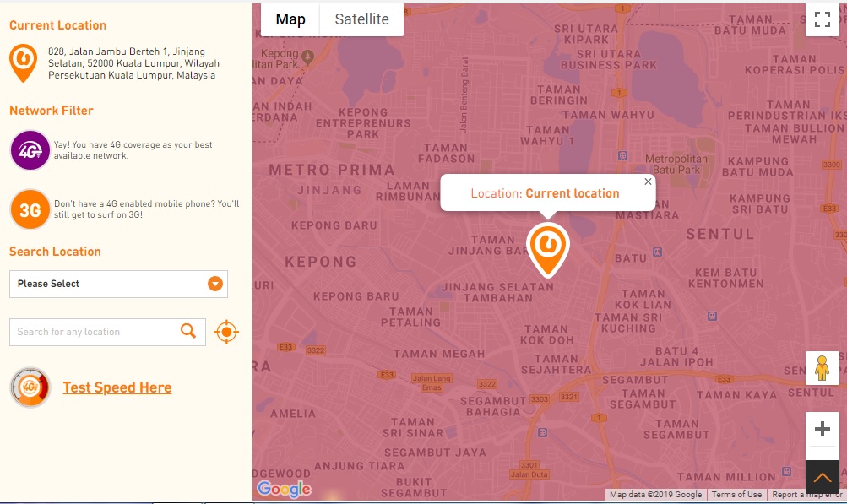The width and height of the screenshot is (847, 504).
Task: Select the Map view tab
Action: [x=290, y=19]
